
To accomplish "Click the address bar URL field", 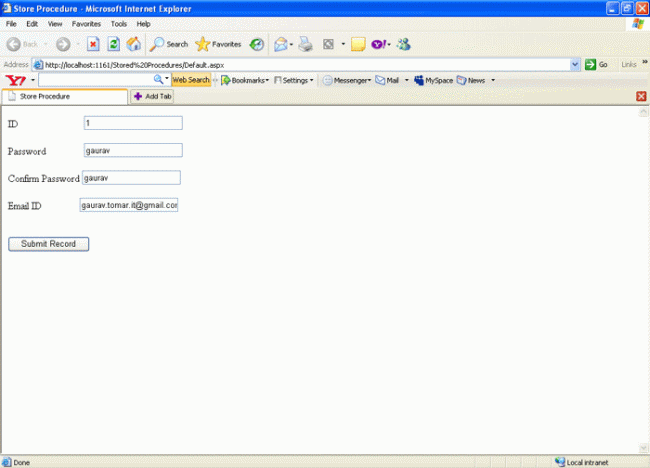I will [x=306, y=65].
